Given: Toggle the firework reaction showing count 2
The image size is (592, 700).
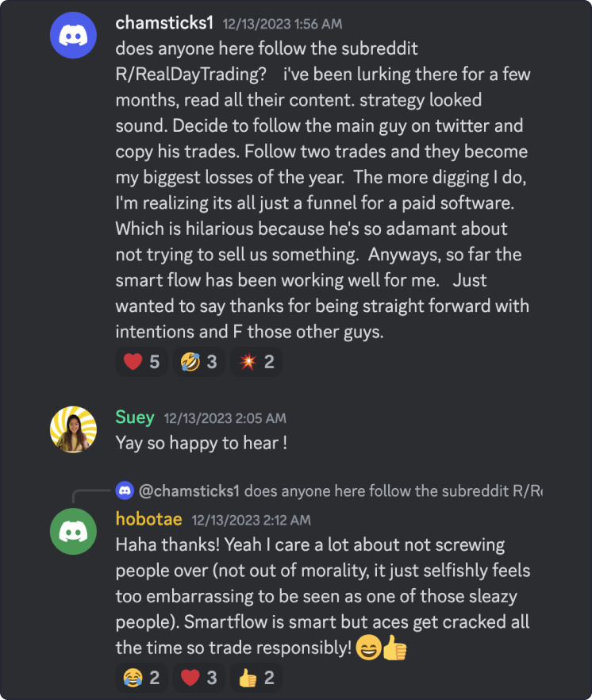Looking at the screenshot, I should [x=256, y=361].
